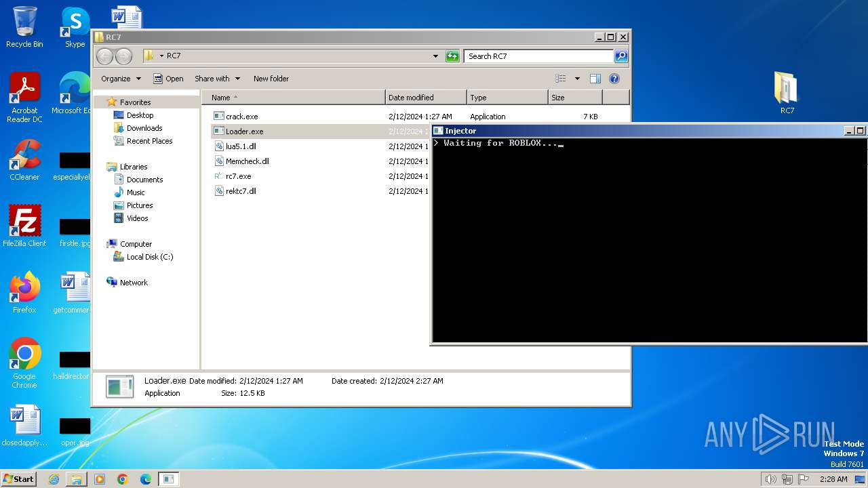Launch Firefox from the desktop
This screenshot has width=868, height=488.
24,293
